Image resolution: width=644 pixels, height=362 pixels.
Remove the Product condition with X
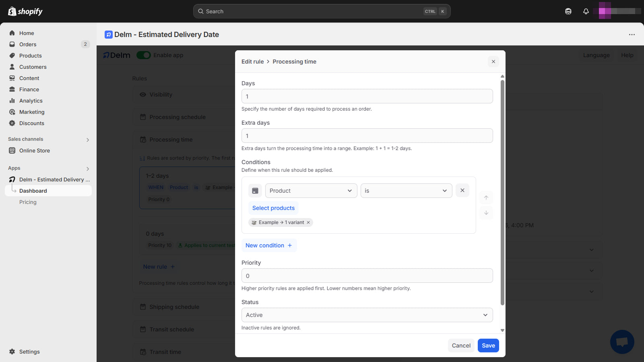click(x=462, y=191)
